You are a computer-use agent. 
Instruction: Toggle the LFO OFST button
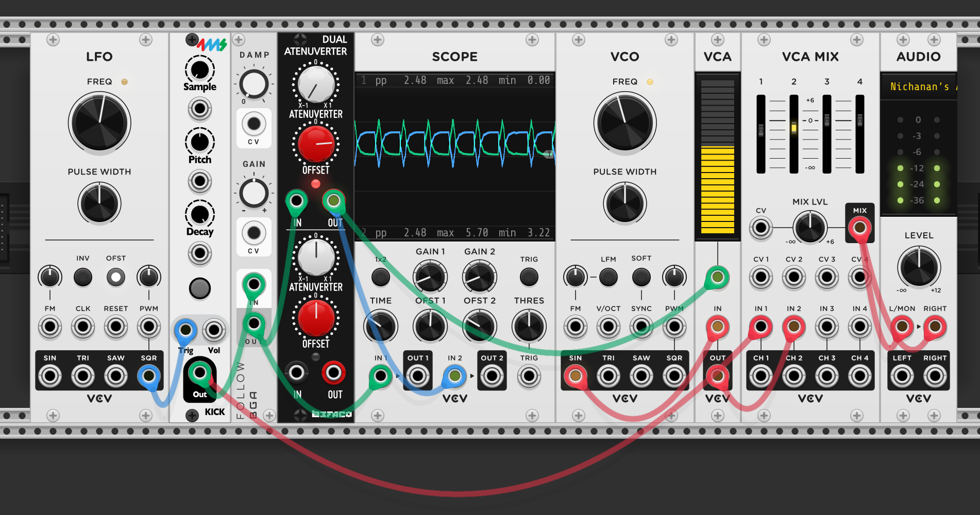[116, 277]
